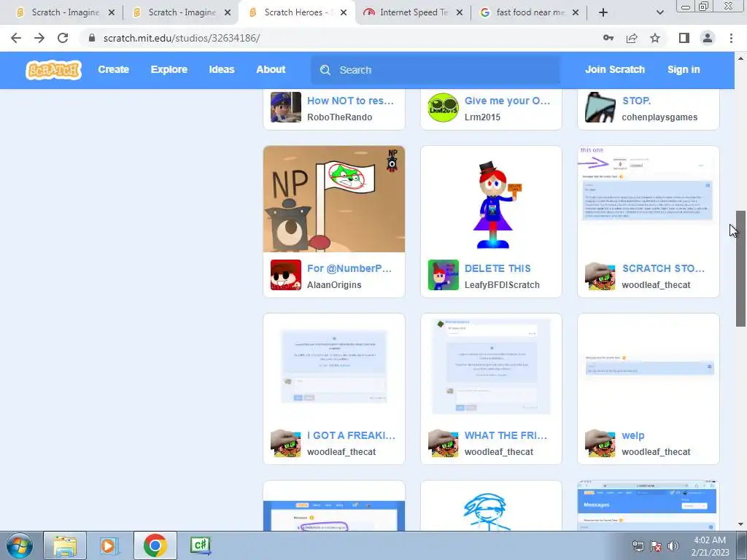The height and width of the screenshot is (560, 747).
Task: Click the volume speaker tray icon
Action: point(673,546)
